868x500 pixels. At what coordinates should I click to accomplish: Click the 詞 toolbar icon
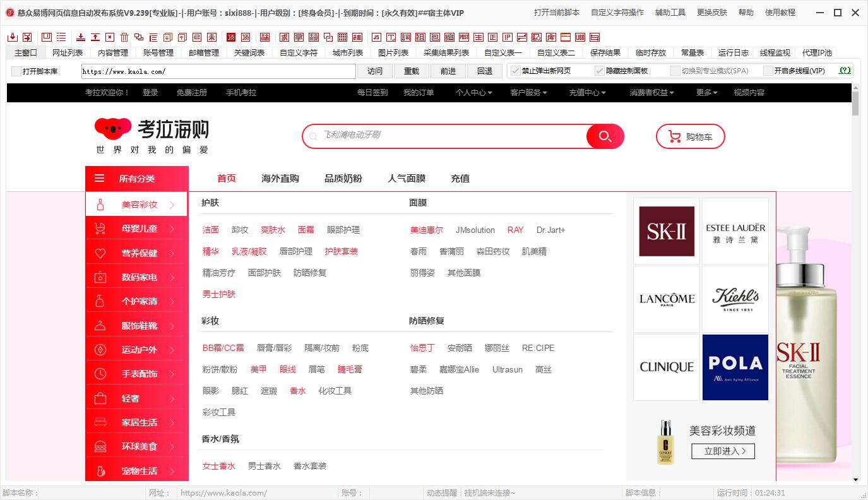click(x=405, y=37)
